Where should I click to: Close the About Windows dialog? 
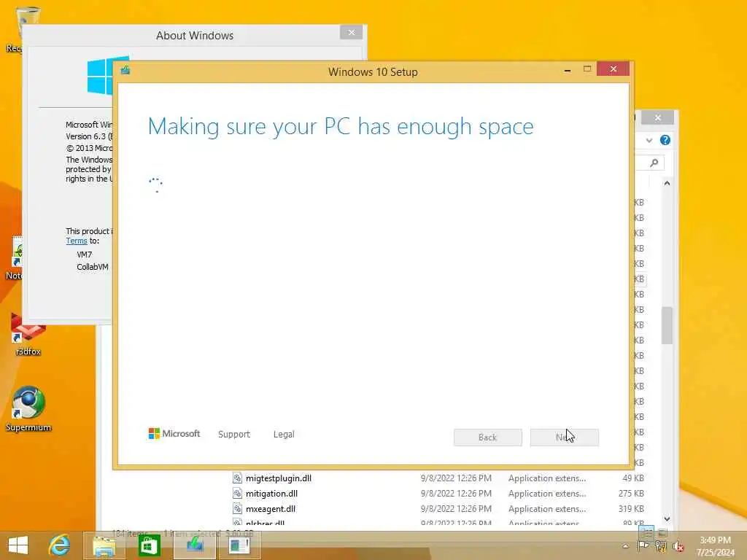click(x=352, y=32)
